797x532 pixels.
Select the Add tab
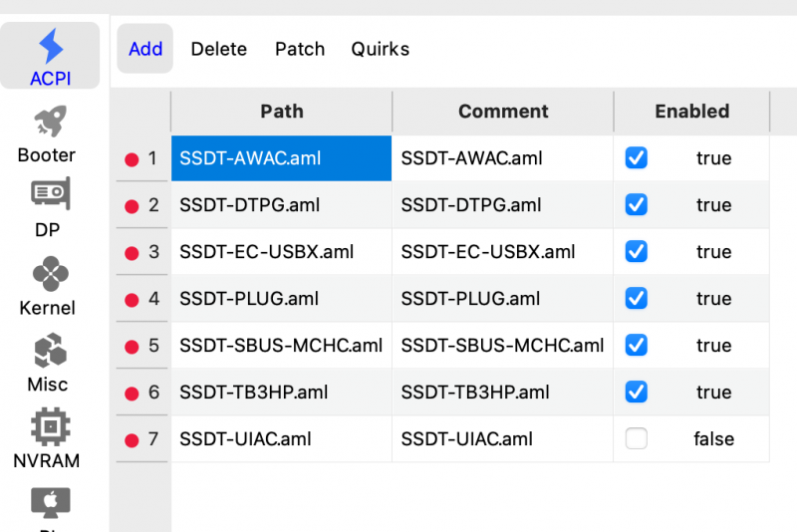click(x=145, y=49)
